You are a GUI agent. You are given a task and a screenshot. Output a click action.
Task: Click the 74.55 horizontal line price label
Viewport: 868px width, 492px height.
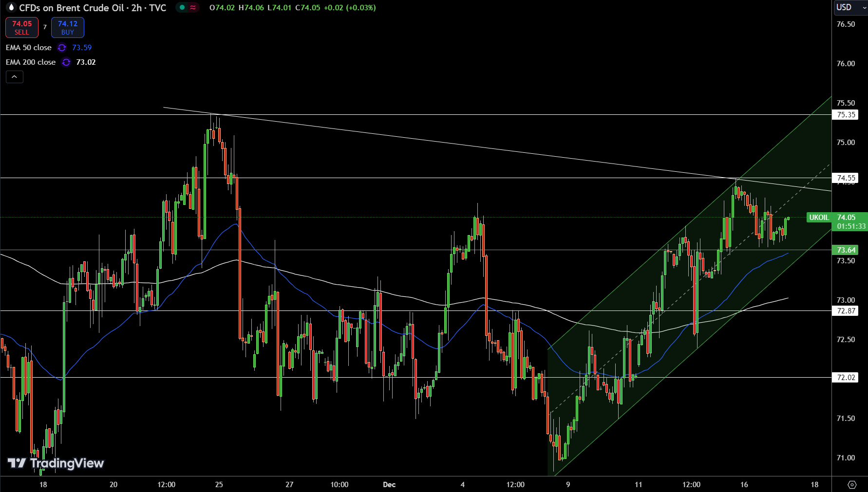point(846,178)
